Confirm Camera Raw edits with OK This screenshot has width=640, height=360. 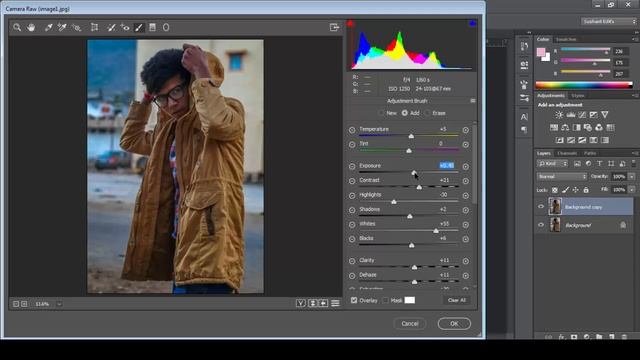click(454, 324)
